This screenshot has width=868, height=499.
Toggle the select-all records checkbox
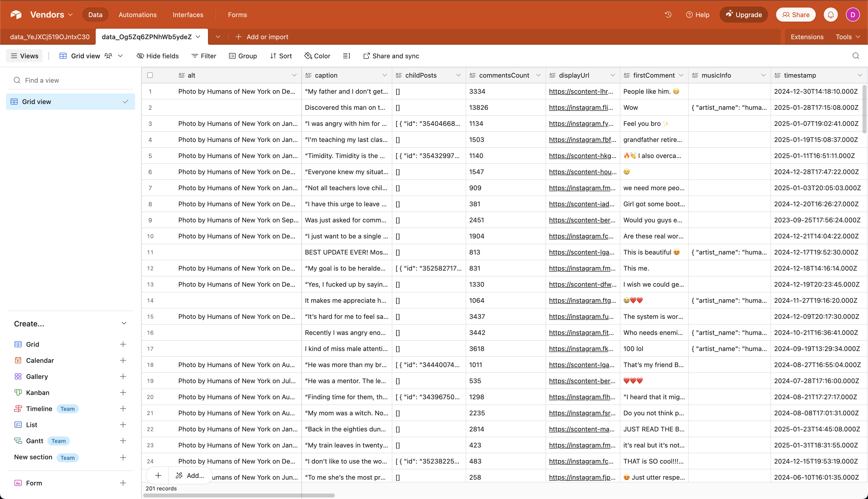point(150,75)
